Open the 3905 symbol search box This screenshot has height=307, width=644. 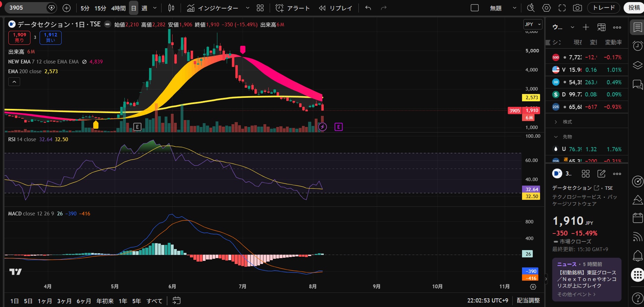(x=31, y=8)
